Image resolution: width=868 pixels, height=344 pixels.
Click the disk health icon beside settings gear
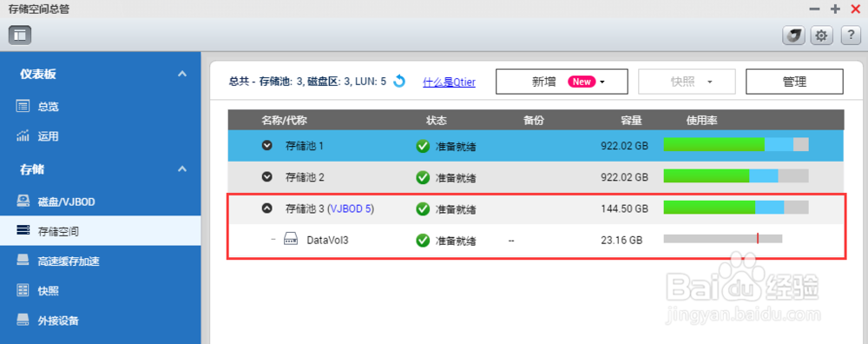[x=793, y=36]
